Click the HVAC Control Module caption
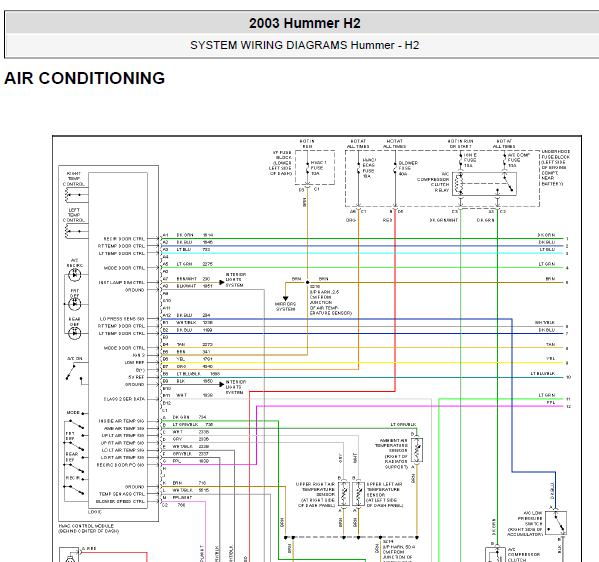This screenshot has width=599, height=562. [x=89, y=528]
